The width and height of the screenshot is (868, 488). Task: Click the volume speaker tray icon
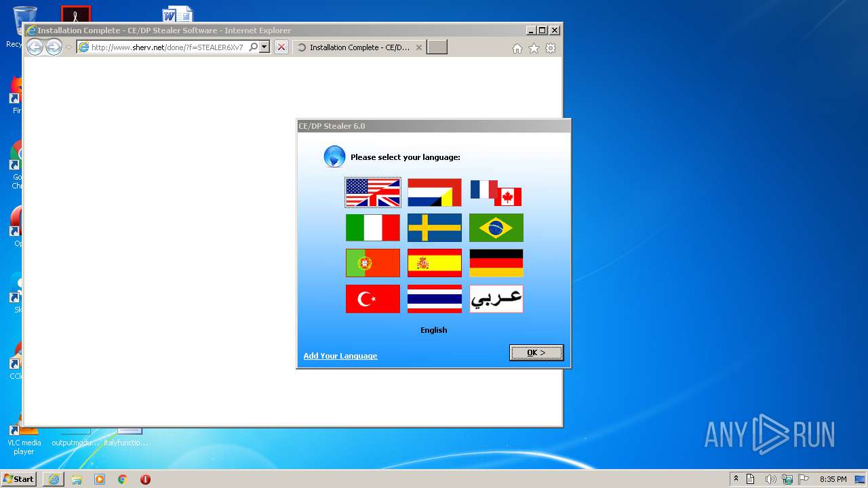point(770,479)
